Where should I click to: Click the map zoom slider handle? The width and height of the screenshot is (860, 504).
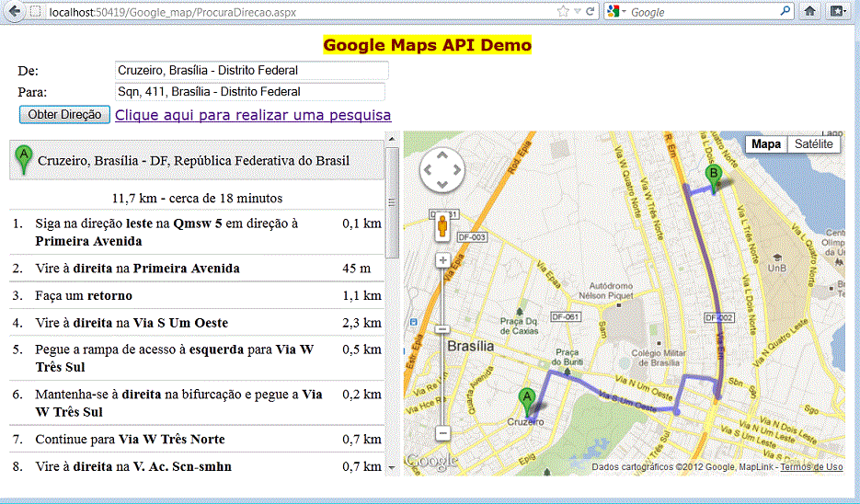(x=442, y=329)
